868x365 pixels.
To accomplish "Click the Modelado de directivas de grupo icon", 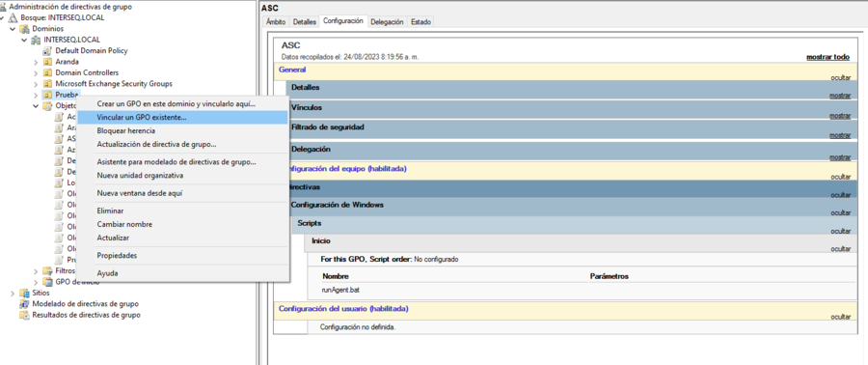I will [x=24, y=303].
